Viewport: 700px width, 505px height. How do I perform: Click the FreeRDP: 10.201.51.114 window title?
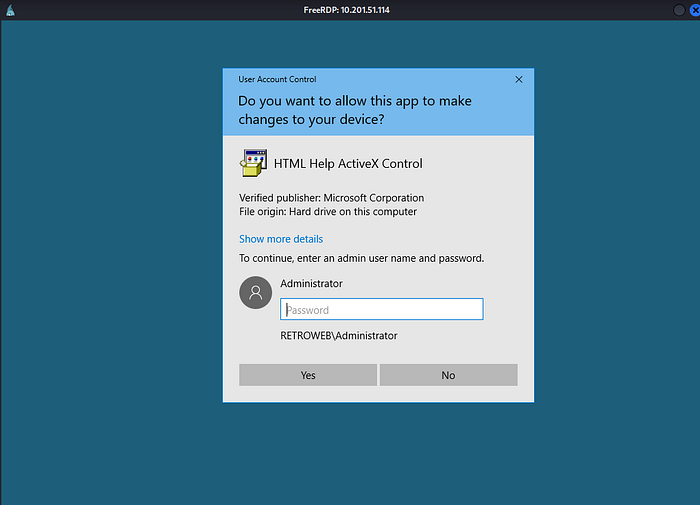(x=346, y=10)
